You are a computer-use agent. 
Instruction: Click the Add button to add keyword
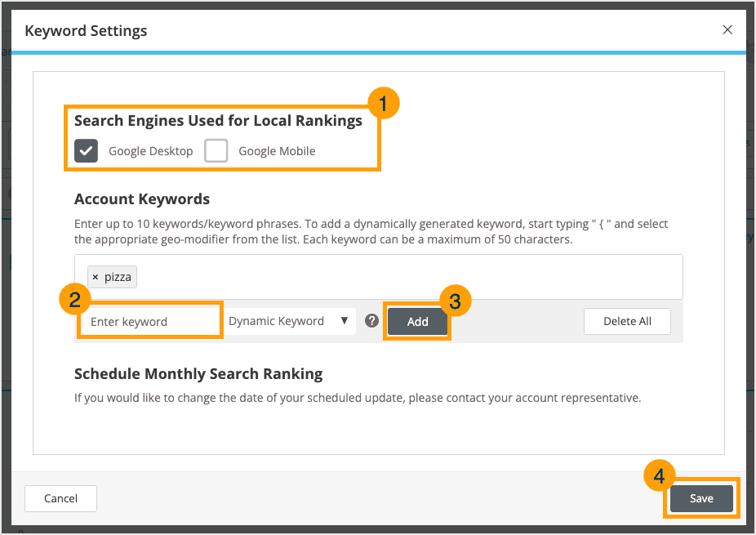pyautogui.click(x=417, y=321)
